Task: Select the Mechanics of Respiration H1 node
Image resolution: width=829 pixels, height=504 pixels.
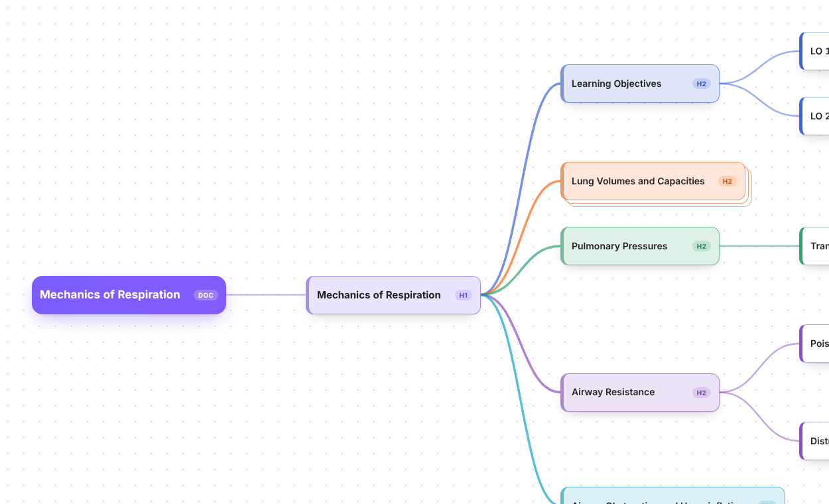Action: point(393,295)
